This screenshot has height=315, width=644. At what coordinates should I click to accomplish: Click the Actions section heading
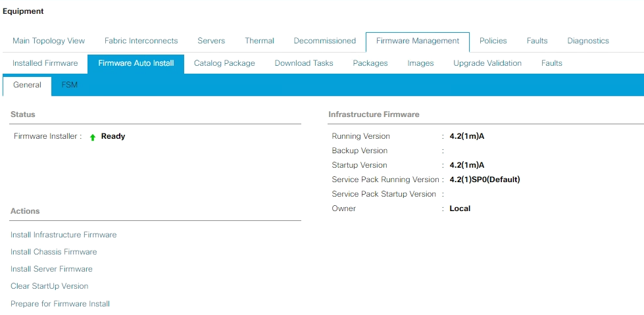click(25, 211)
